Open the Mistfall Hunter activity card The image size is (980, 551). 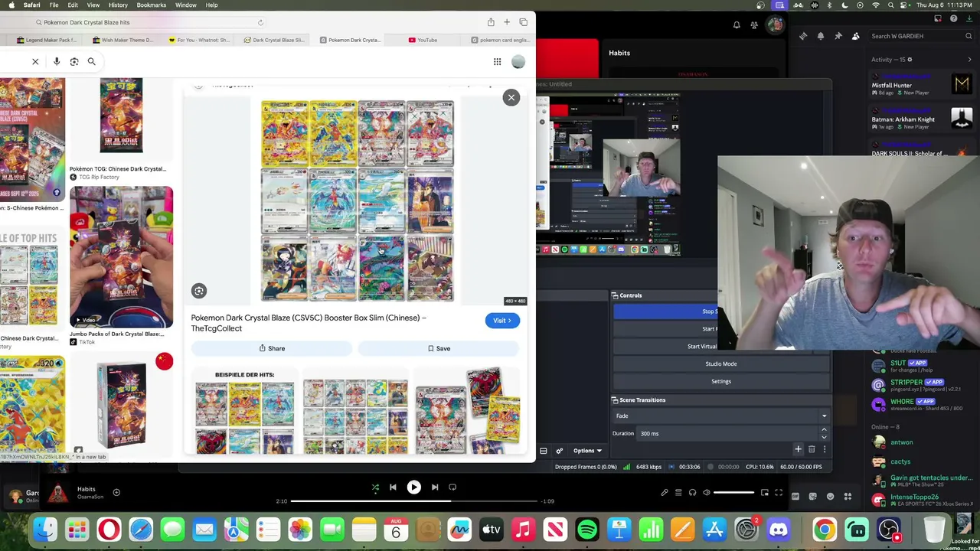coord(923,83)
